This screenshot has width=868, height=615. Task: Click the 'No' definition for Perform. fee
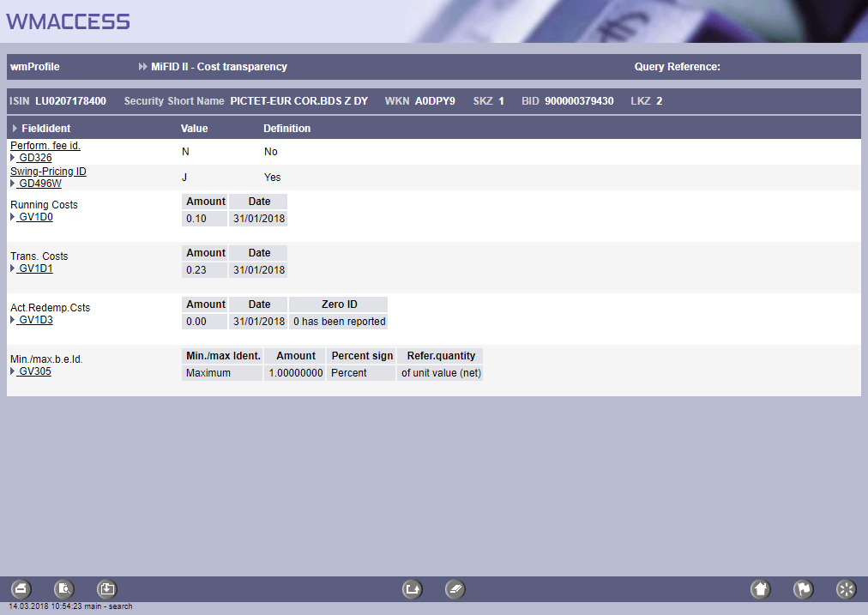pos(271,152)
